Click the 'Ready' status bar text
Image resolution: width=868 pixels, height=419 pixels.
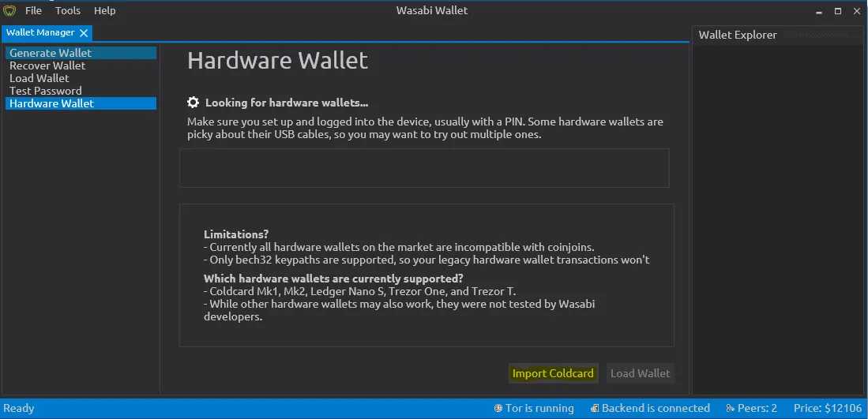click(19, 409)
